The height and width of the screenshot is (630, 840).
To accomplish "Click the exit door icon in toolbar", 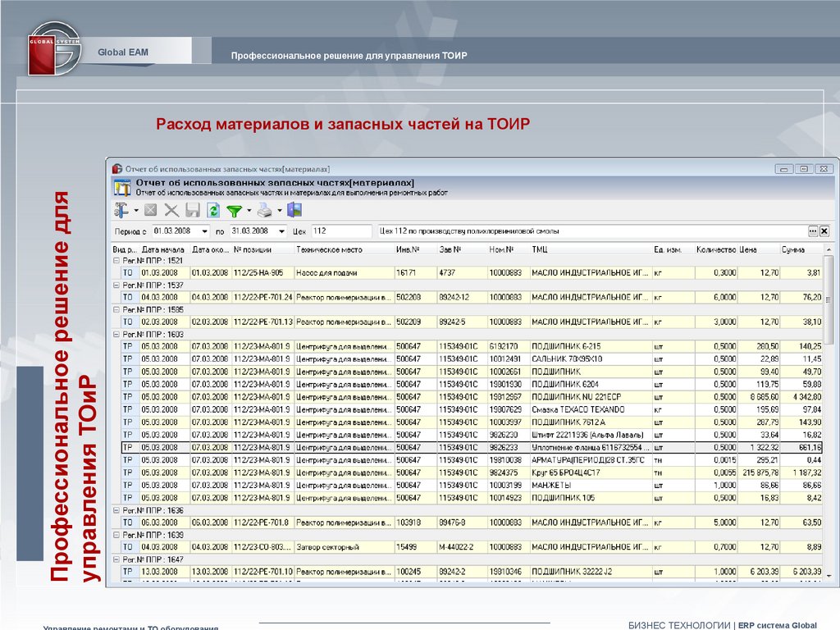I will pos(294,210).
